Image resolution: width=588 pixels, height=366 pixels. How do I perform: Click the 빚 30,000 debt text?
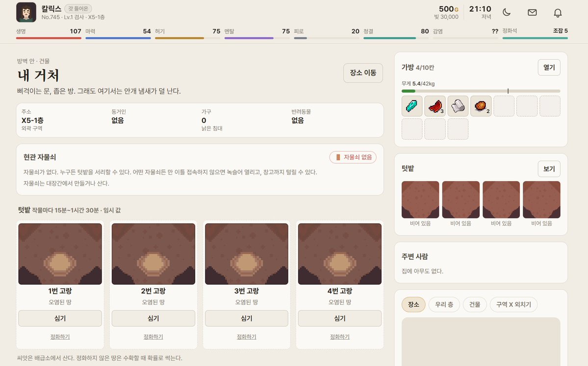coord(446,17)
